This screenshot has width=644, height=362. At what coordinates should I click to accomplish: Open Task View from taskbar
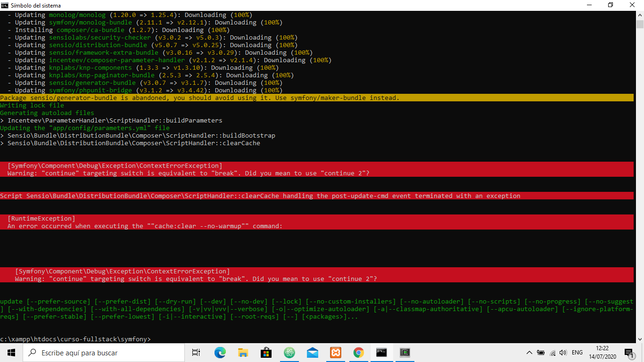point(196,353)
